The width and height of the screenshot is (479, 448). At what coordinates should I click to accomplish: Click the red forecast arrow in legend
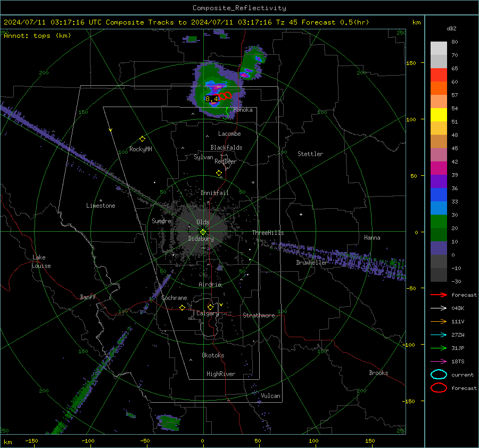(x=439, y=295)
